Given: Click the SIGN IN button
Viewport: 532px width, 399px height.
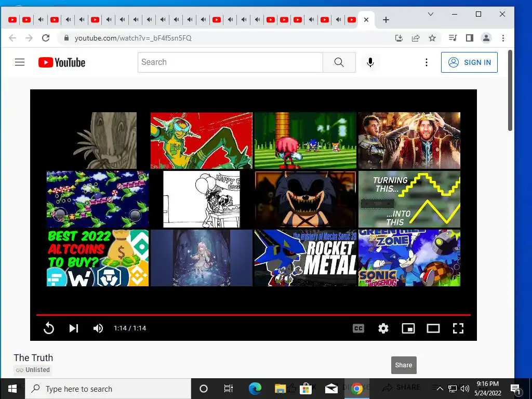Looking at the screenshot, I should click(469, 62).
